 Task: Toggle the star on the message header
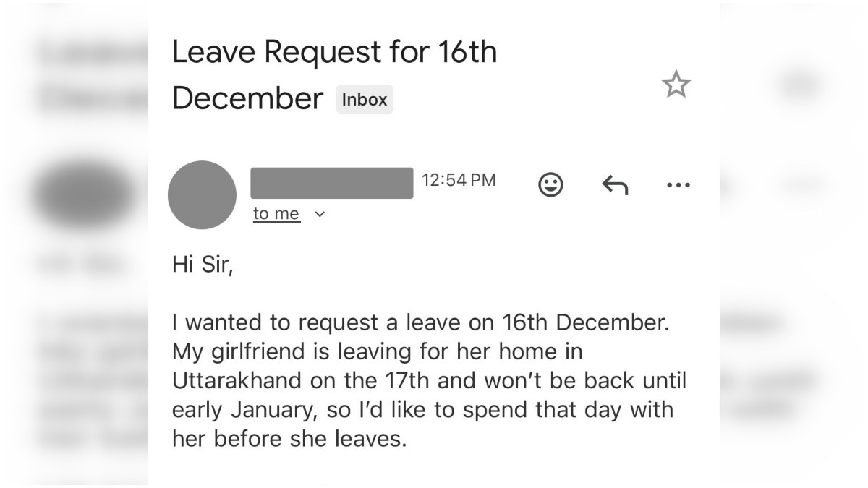(x=676, y=85)
